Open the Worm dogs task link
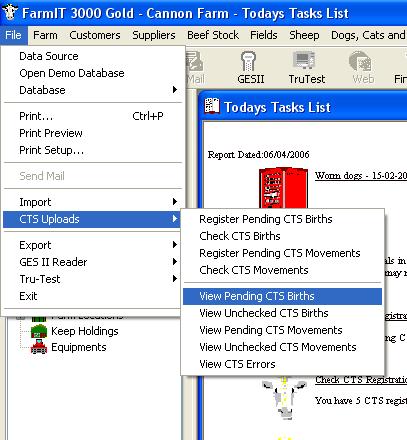This screenshot has height=440, width=407. [x=361, y=175]
